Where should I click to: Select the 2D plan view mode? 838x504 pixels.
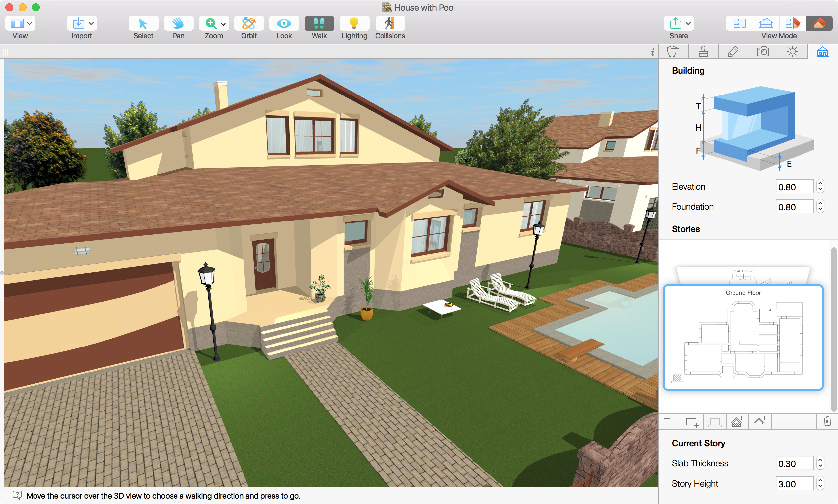pyautogui.click(x=739, y=24)
